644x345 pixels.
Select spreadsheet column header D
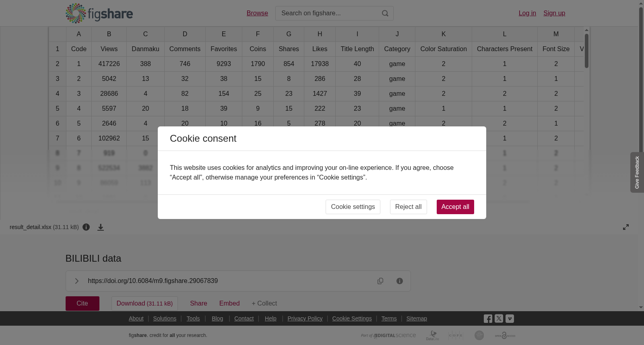click(x=185, y=34)
